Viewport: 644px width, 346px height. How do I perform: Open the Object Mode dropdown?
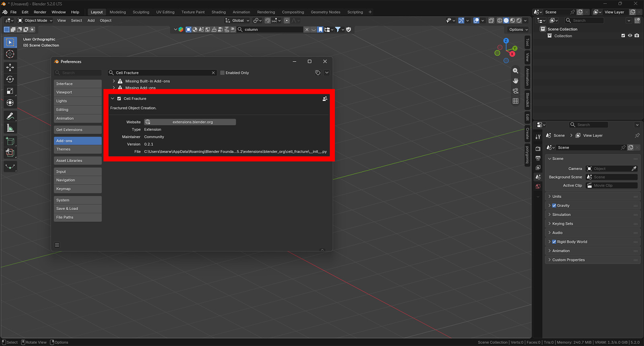[35, 21]
